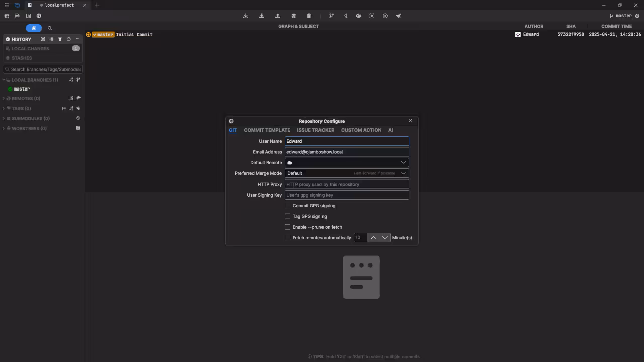644x362 pixels.
Task: Click the HTTP Proxy field
Action: pos(347,184)
